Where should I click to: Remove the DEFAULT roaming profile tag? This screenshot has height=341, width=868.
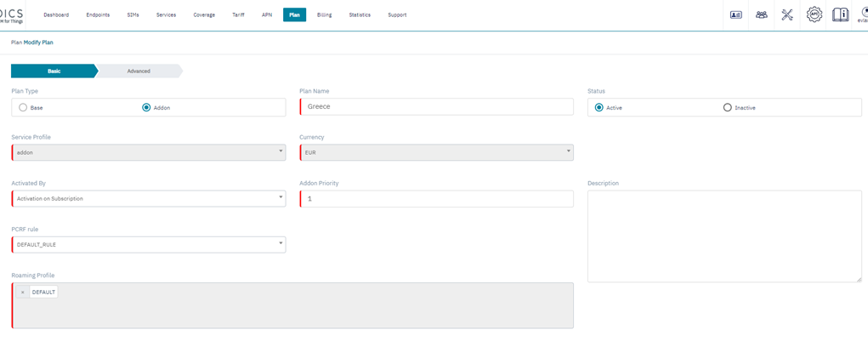coord(23,293)
